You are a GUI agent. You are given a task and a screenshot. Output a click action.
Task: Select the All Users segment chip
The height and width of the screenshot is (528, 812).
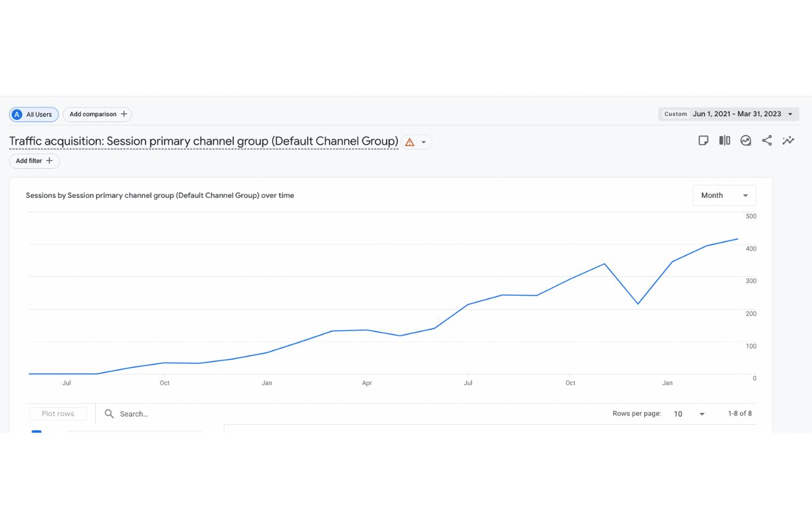(x=34, y=114)
